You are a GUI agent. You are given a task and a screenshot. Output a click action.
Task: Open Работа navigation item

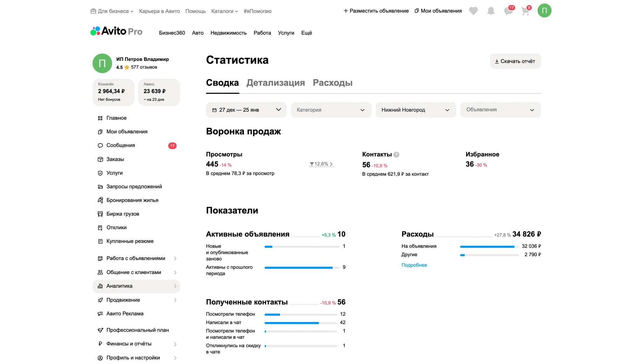(x=262, y=33)
